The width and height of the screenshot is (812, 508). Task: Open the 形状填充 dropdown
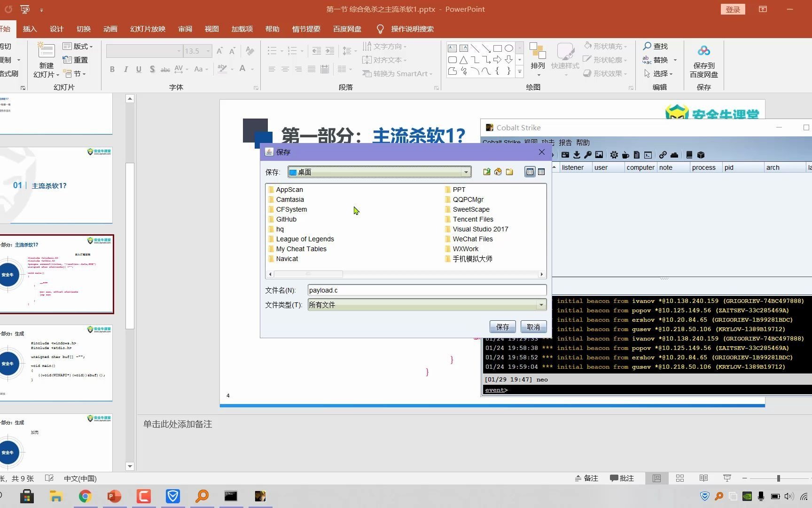pos(606,46)
